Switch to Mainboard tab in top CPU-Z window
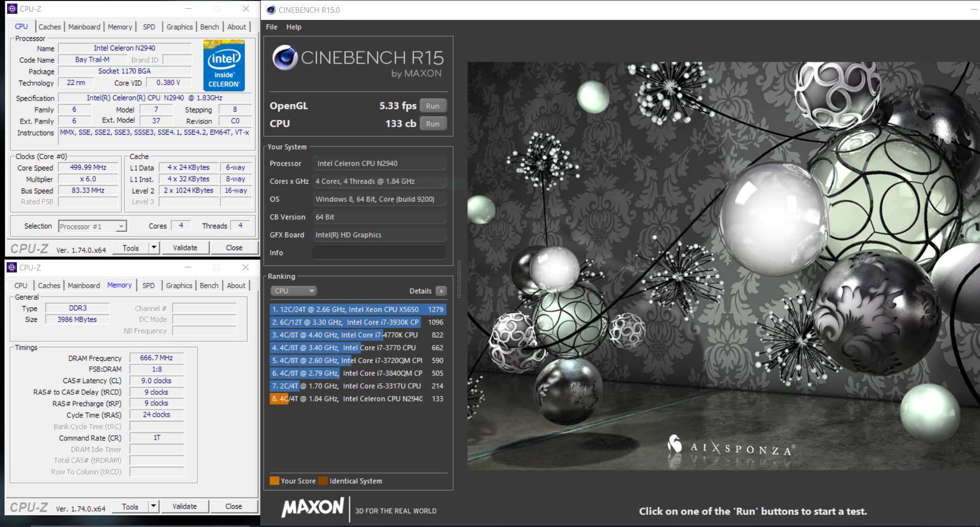 pos(84,27)
